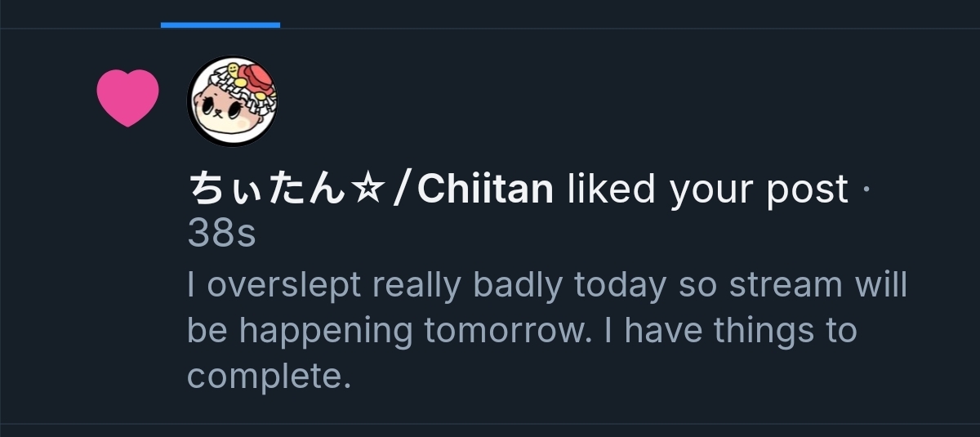Screen dimensions: 980x437
Task: Click the pink heart like icon
Action: click(x=127, y=97)
